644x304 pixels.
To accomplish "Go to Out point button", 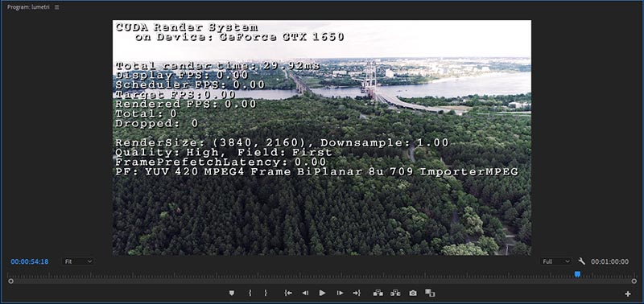I will coord(357,293).
